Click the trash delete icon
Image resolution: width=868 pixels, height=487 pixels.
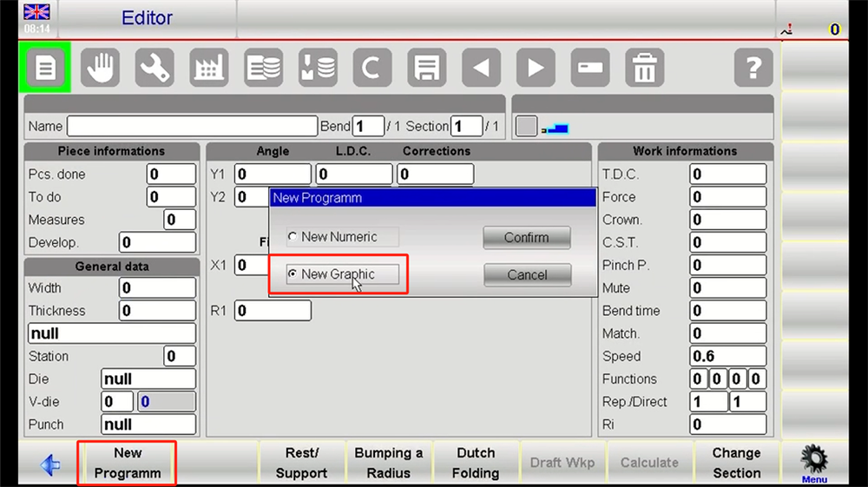coord(644,68)
